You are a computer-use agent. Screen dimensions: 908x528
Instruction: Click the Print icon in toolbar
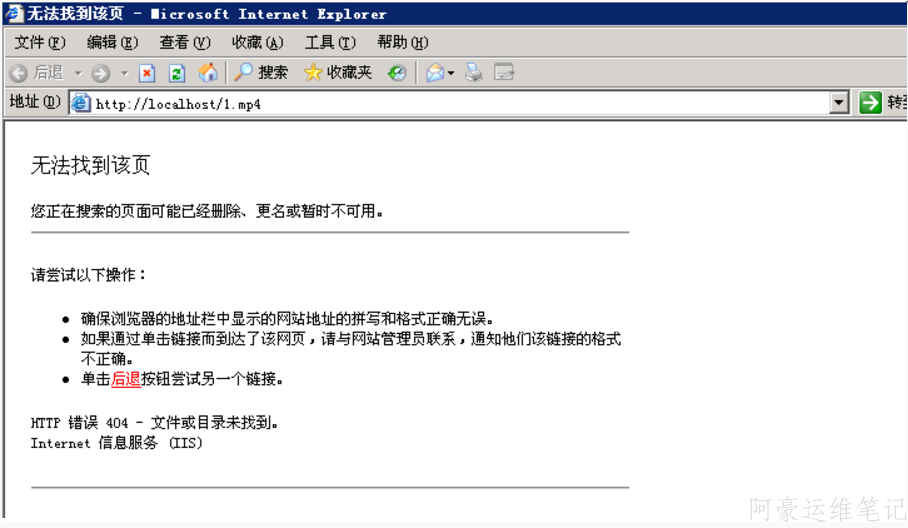tap(474, 73)
